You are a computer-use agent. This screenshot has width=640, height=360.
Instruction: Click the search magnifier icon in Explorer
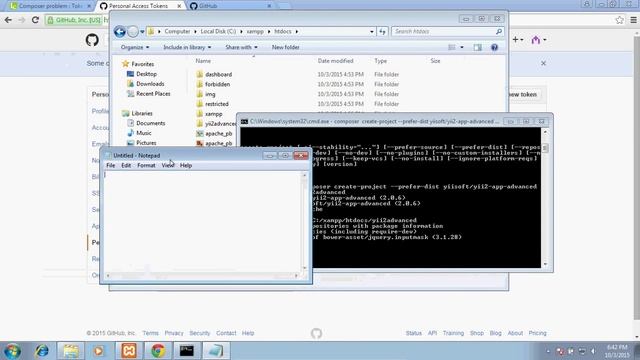pos(499,31)
